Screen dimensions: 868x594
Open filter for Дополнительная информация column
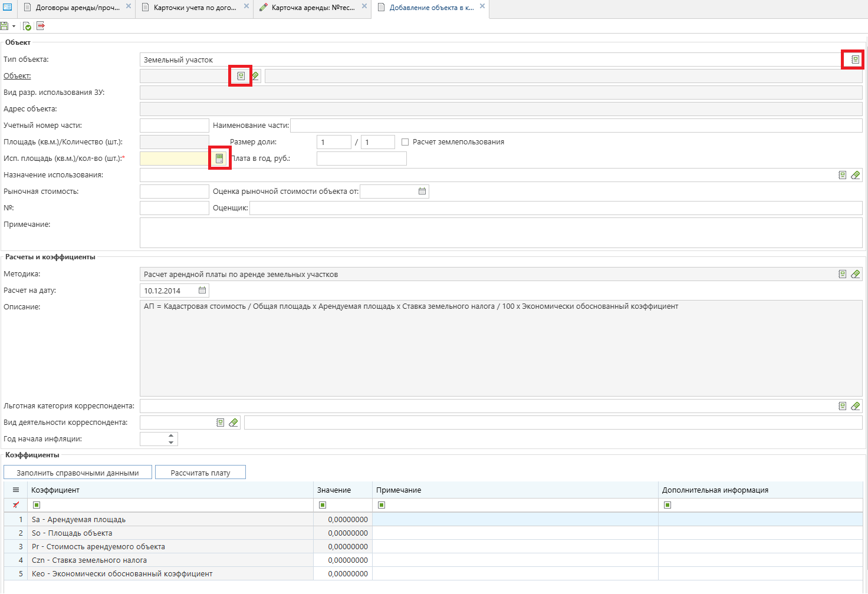click(668, 505)
